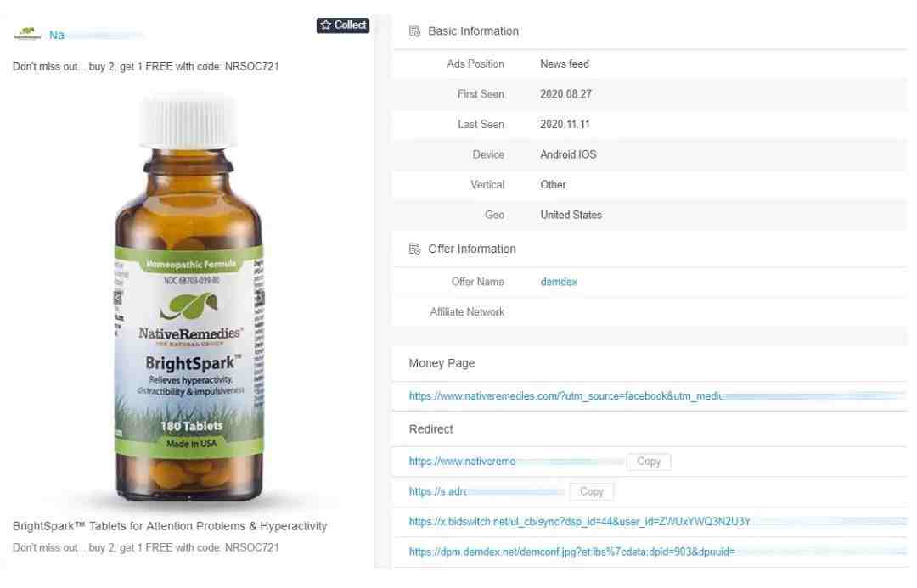The width and height of the screenshot is (917, 588).
Task: Click the BrightSpark Tablets ad headline
Action: pyautogui.click(x=170, y=527)
